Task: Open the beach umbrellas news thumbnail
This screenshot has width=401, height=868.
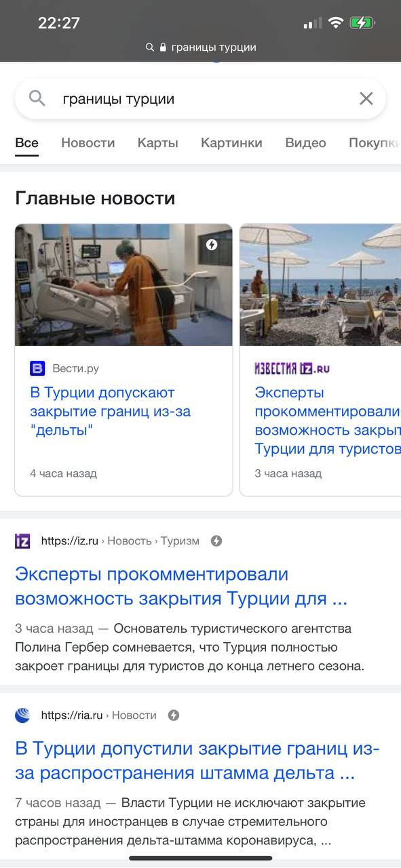Action: click(320, 285)
